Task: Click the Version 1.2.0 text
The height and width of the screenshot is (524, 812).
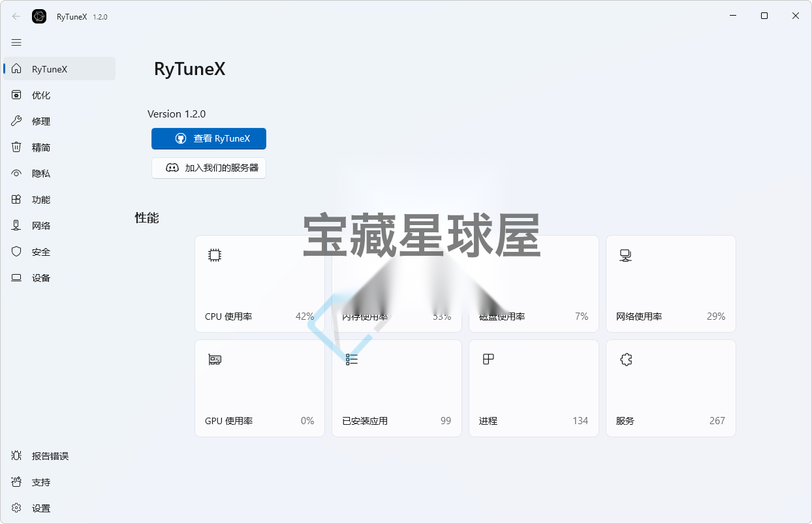Action: tap(177, 114)
